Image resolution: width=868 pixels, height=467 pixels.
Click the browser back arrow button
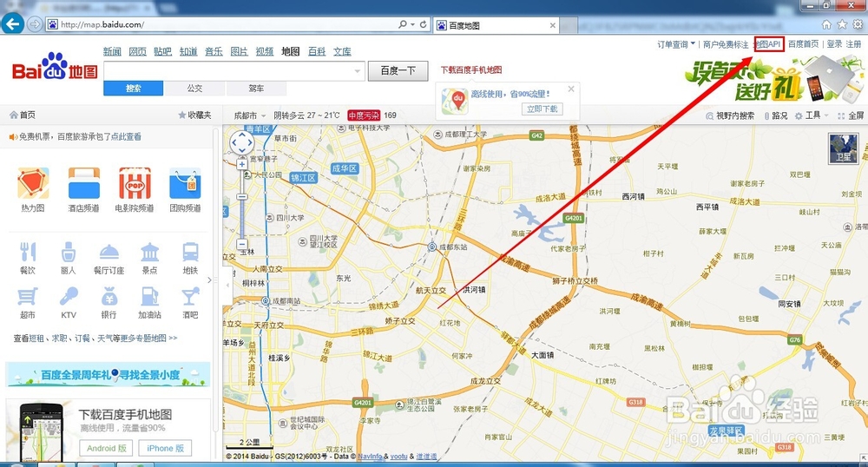click(x=13, y=23)
